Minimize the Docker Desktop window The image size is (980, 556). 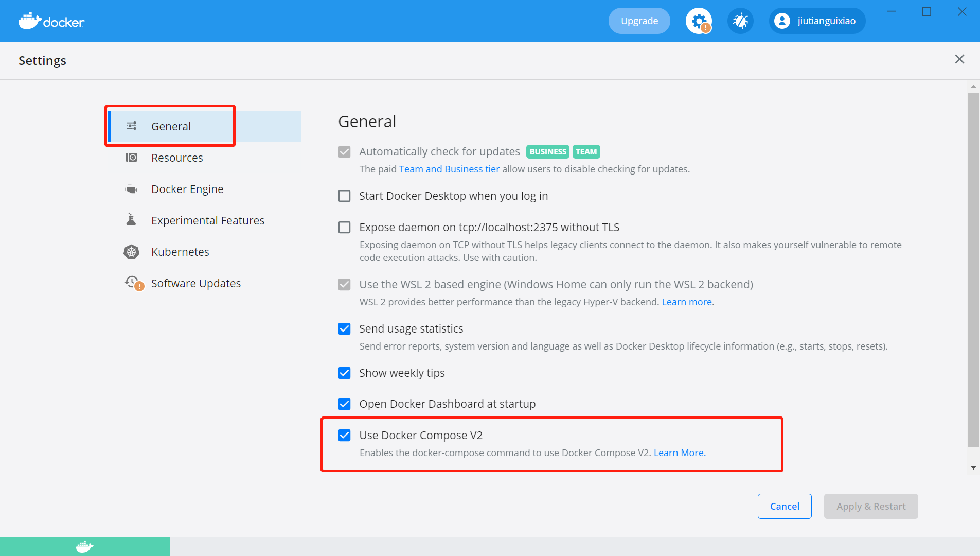point(892,11)
